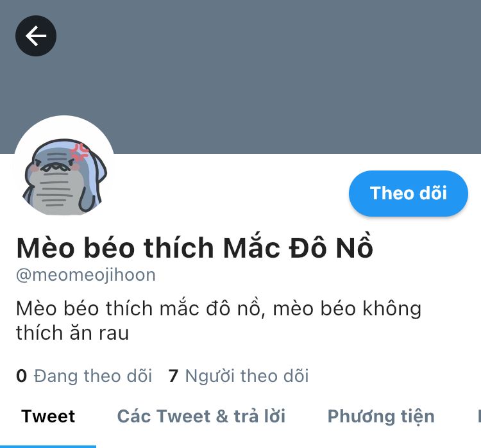Select the partially visible tab at right edge
481x448 pixels.
point(479,416)
